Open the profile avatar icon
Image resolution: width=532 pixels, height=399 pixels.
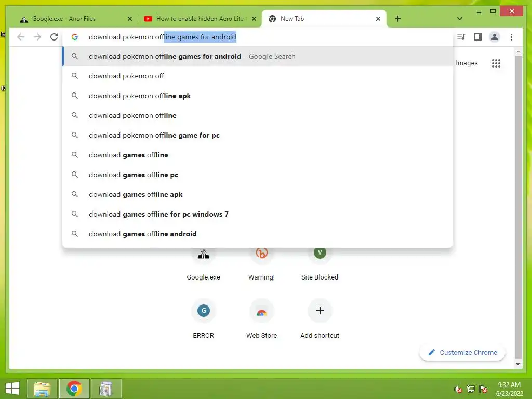click(x=495, y=37)
